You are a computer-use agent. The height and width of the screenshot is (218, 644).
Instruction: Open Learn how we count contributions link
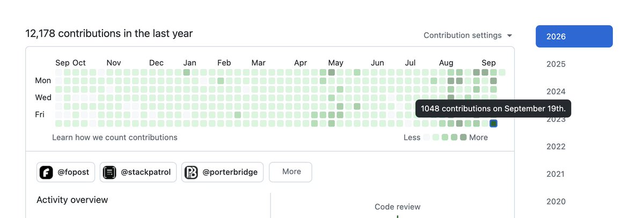115,137
